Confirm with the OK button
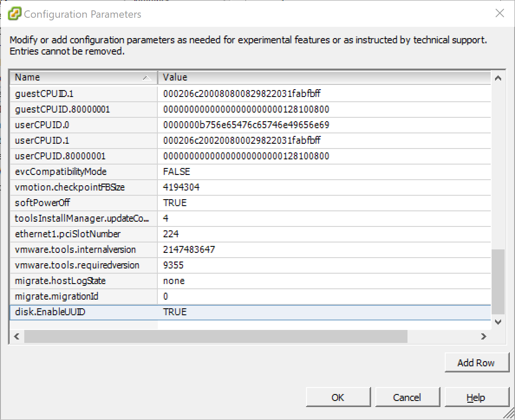Viewport: 515px width, 420px height. 338,397
